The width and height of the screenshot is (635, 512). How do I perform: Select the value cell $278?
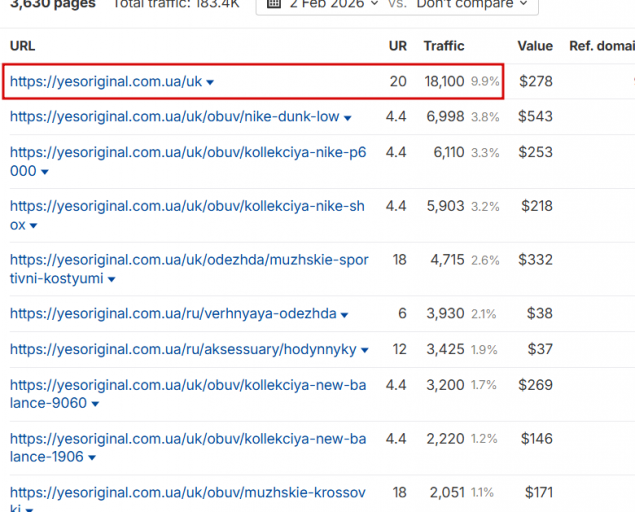point(536,81)
